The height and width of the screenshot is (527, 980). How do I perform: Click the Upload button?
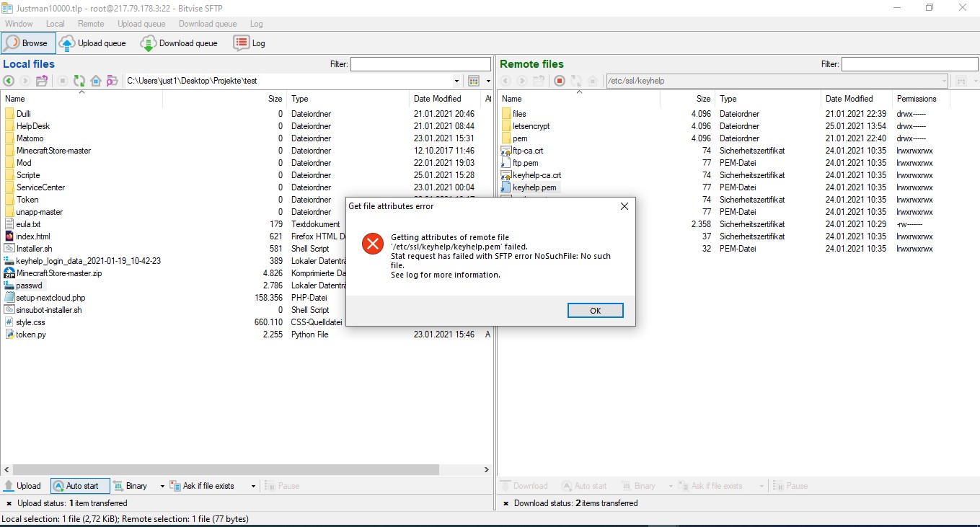click(22, 486)
